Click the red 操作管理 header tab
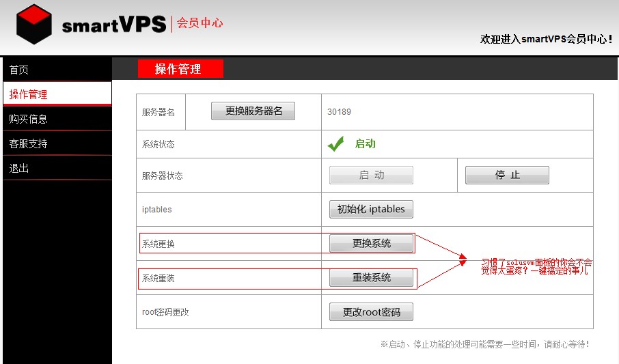The width and height of the screenshot is (619, 364). pos(180,69)
